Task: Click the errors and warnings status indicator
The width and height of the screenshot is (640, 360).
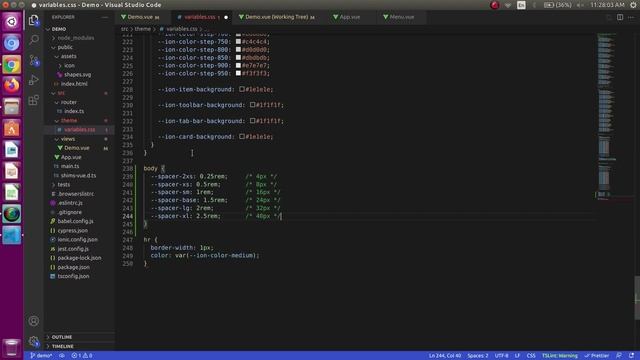Action: click(82, 356)
